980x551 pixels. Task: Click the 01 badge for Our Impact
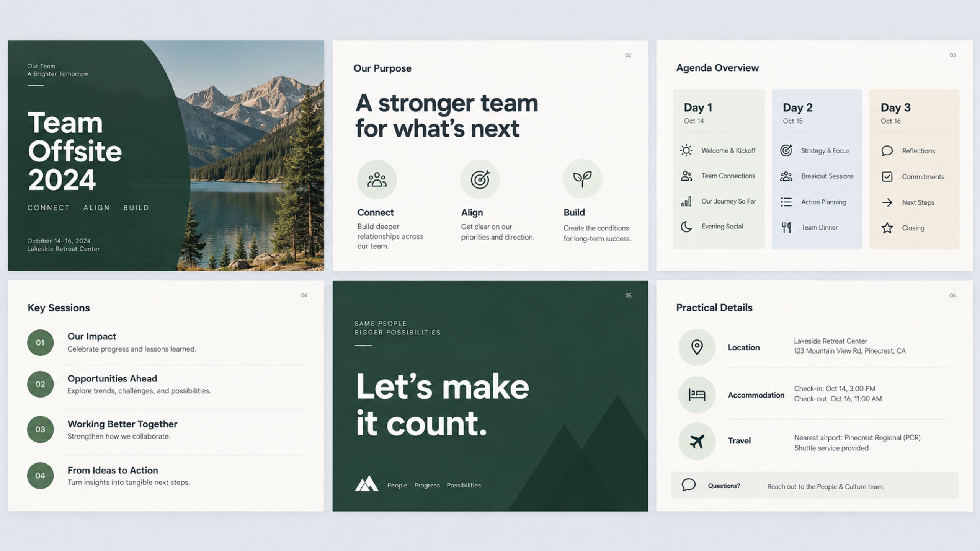tap(40, 342)
